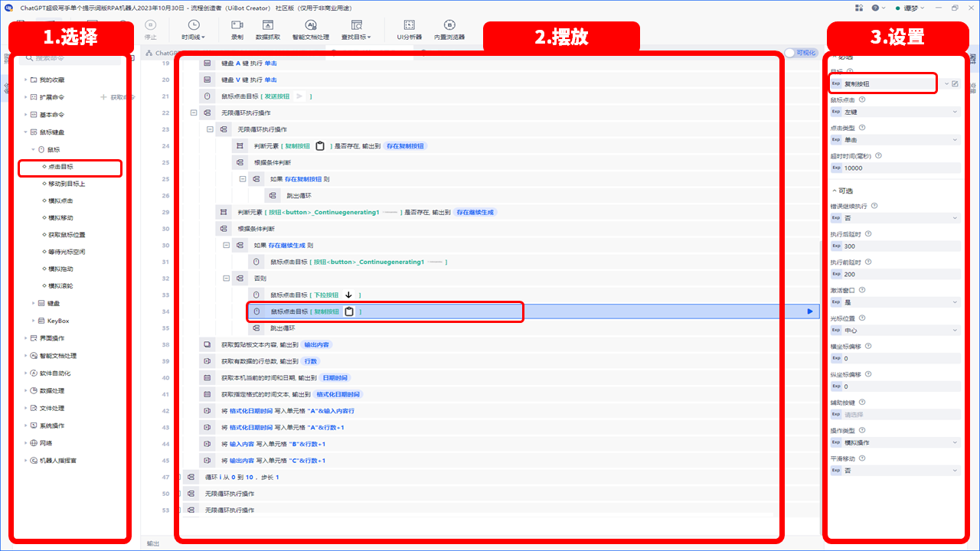This screenshot has height=551, width=980.
Task: Toggle the 可视化 visual mode switch
Action: point(801,53)
